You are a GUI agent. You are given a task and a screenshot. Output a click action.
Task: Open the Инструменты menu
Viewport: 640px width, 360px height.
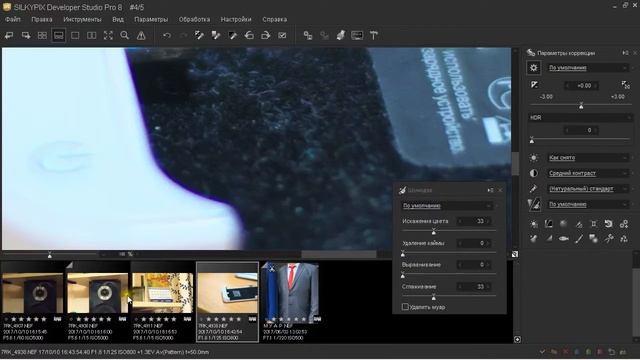coord(82,19)
